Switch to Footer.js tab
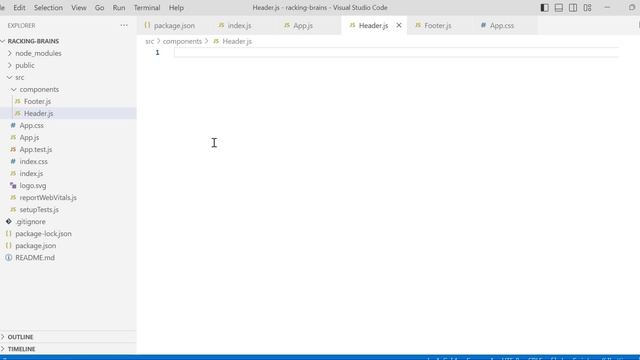This screenshot has width=640, height=360. coord(438,25)
